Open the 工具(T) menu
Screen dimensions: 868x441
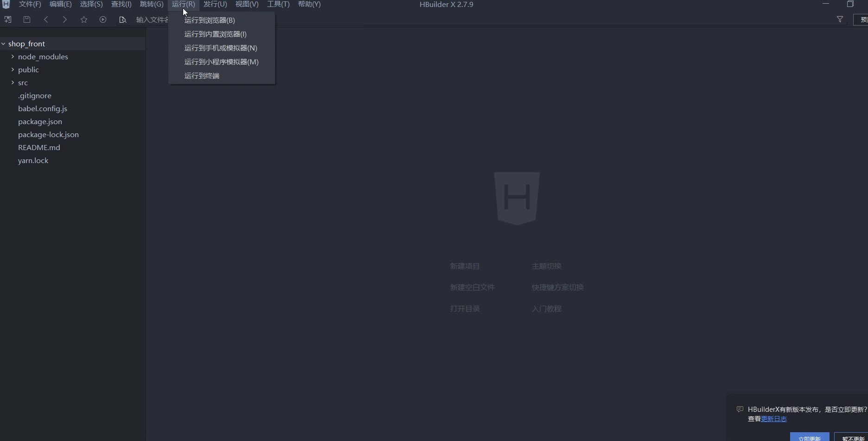278,4
